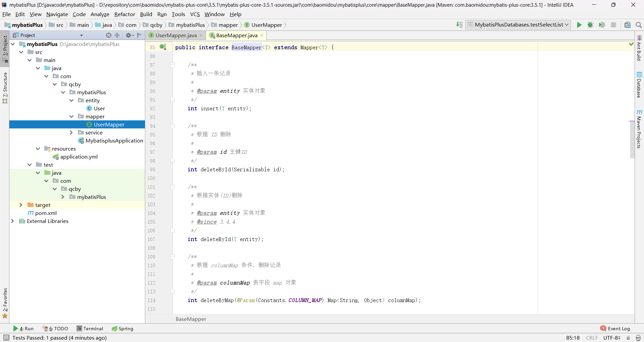644x342 pixels.
Task: Expand the target folder
Action: 21,205
